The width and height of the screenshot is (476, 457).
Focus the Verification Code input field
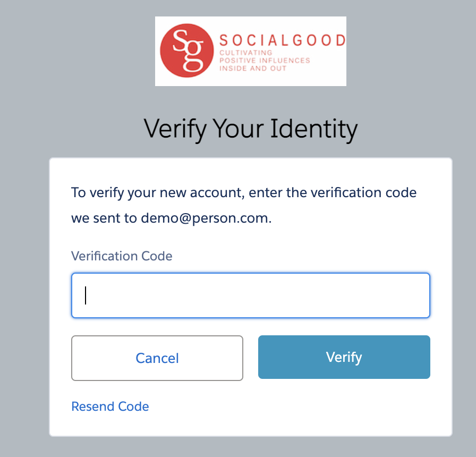tap(251, 295)
